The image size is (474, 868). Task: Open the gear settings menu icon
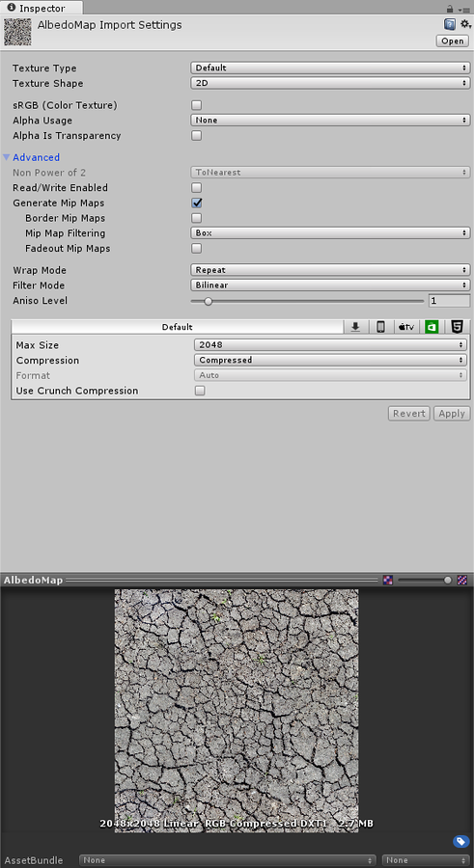coord(465,24)
